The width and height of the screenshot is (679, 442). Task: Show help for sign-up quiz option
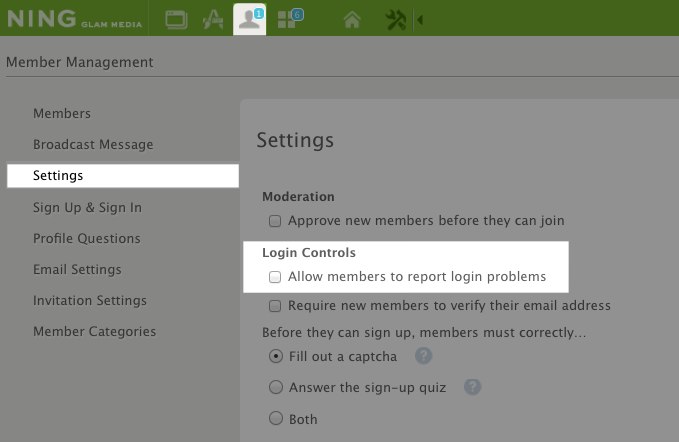[472, 387]
